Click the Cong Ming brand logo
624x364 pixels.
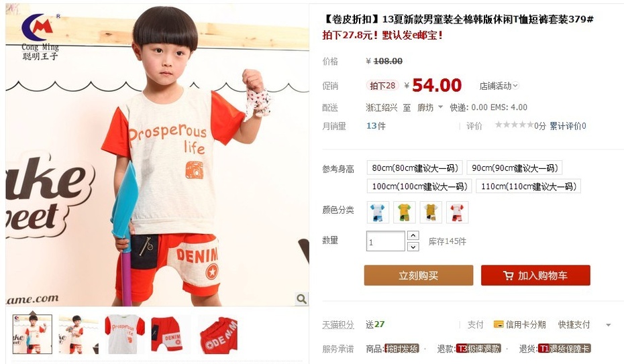[40, 37]
